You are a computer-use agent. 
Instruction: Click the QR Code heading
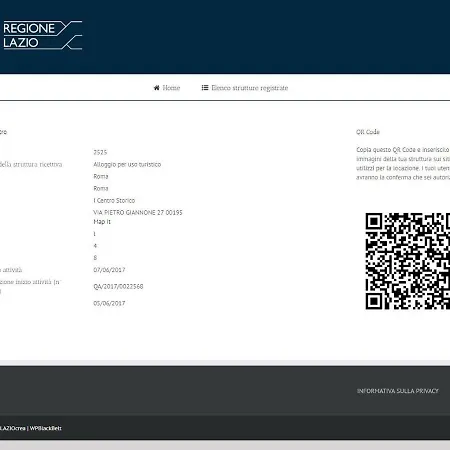click(368, 132)
